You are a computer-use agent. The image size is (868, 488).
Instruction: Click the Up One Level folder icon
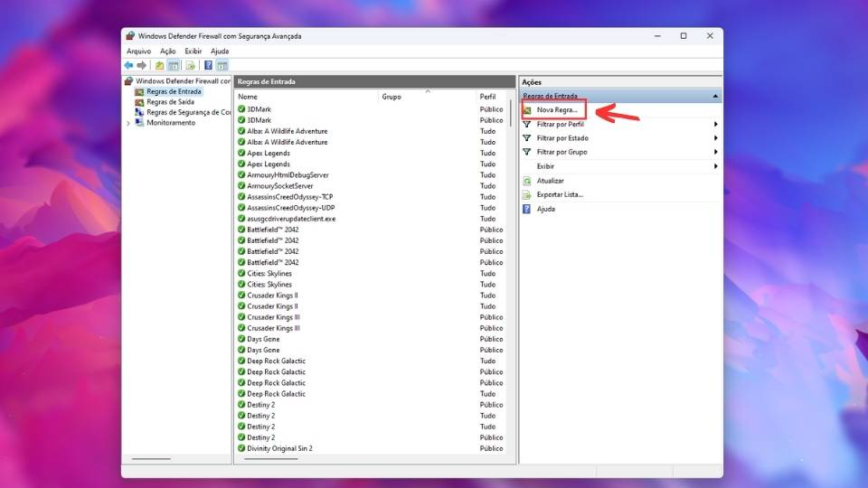159,65
